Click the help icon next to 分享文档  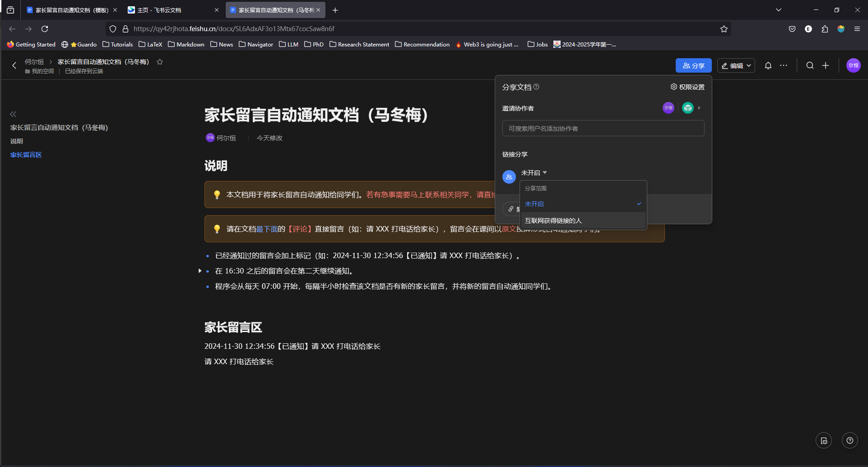536,87
